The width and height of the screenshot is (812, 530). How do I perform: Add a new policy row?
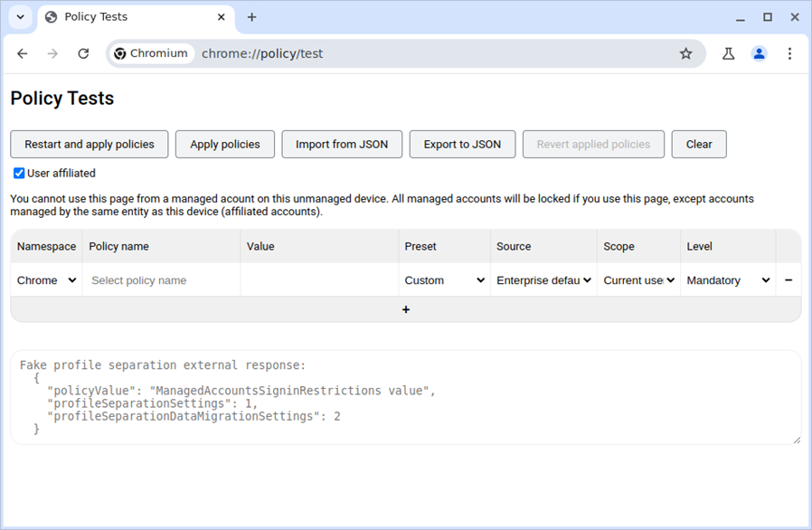pos(406,309)
